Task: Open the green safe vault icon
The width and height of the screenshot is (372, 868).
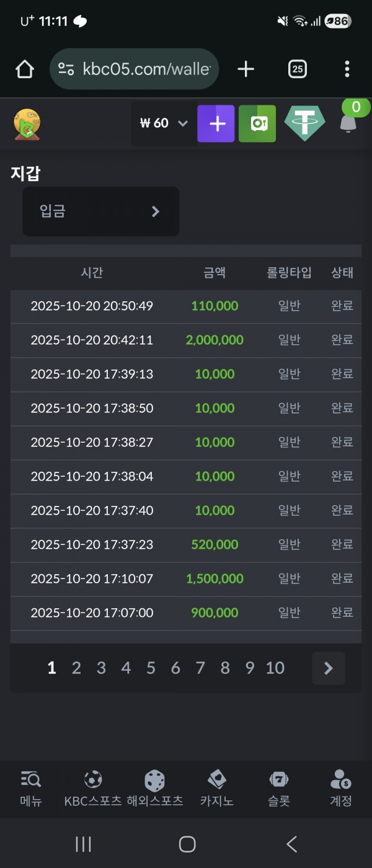Action: pos(257,123)
